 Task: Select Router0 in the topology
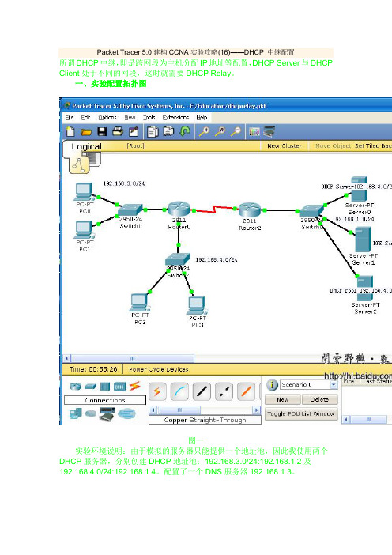[179, 210]
